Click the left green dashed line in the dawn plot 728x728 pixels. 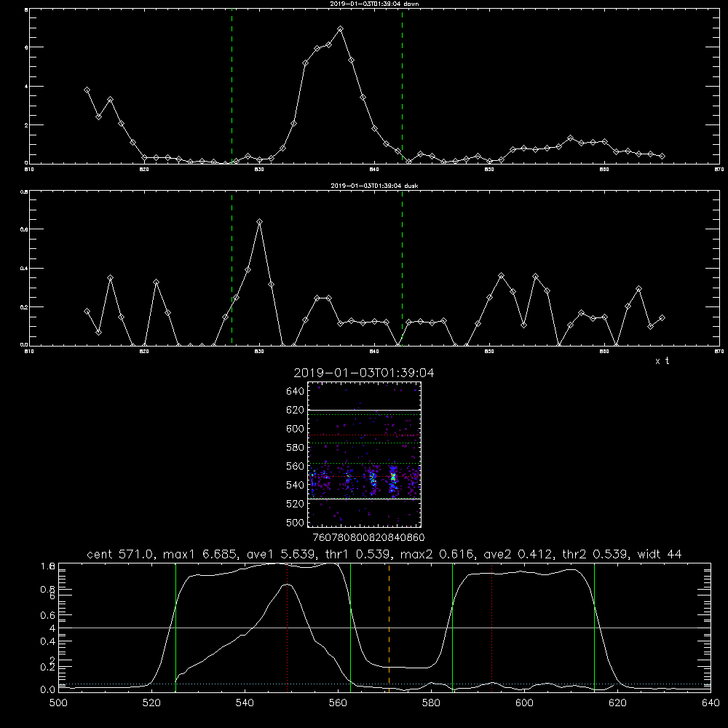pyautogui.click(x=232, y=86)
